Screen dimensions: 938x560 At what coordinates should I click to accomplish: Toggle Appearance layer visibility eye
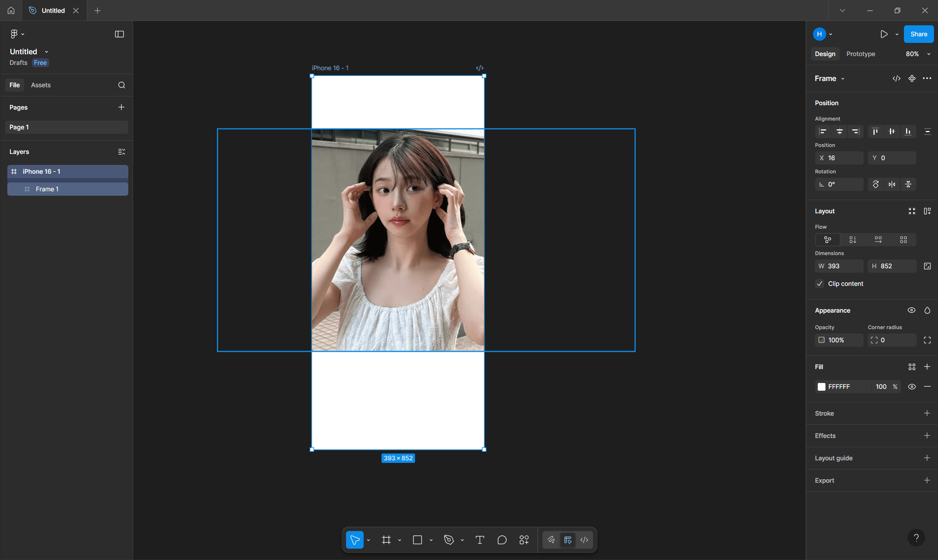point(911,310)
